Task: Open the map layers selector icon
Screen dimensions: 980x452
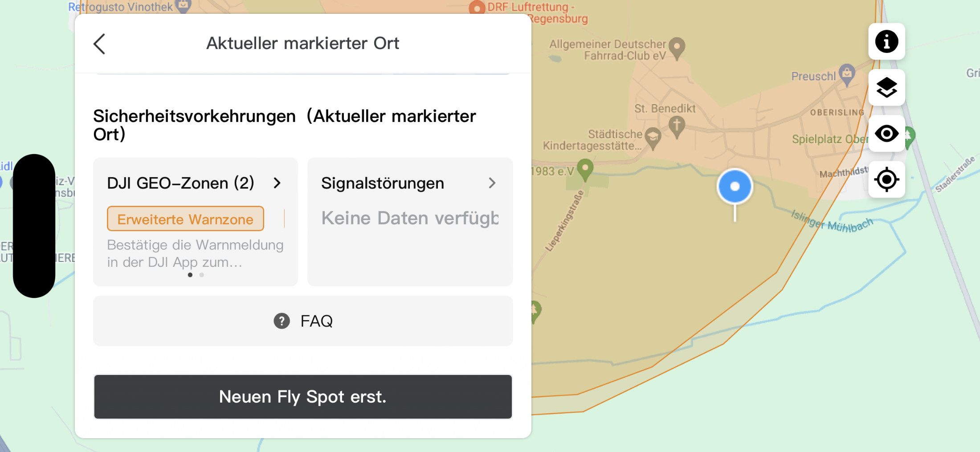Action: (886, 87)
